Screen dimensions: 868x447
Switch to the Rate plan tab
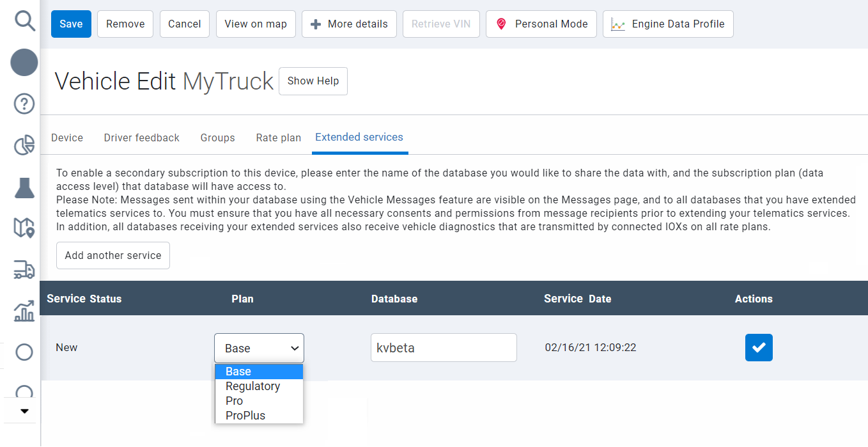278,137
